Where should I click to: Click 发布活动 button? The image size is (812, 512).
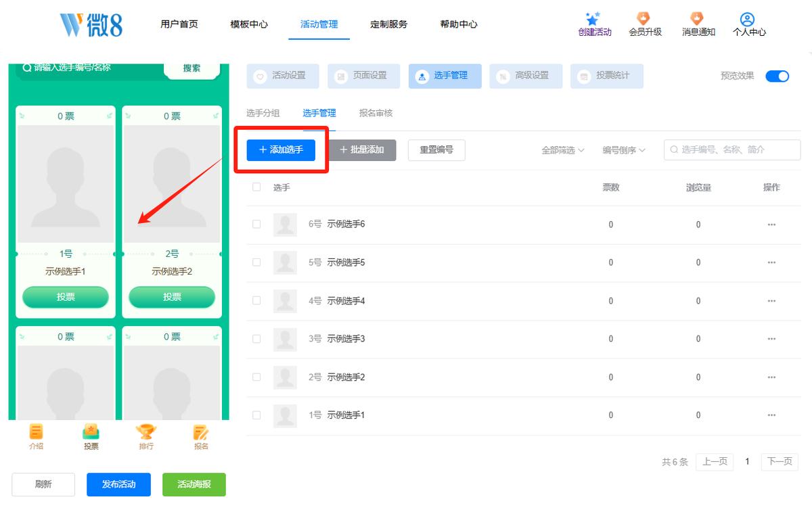pyautogui.click(x=118, y=484)
